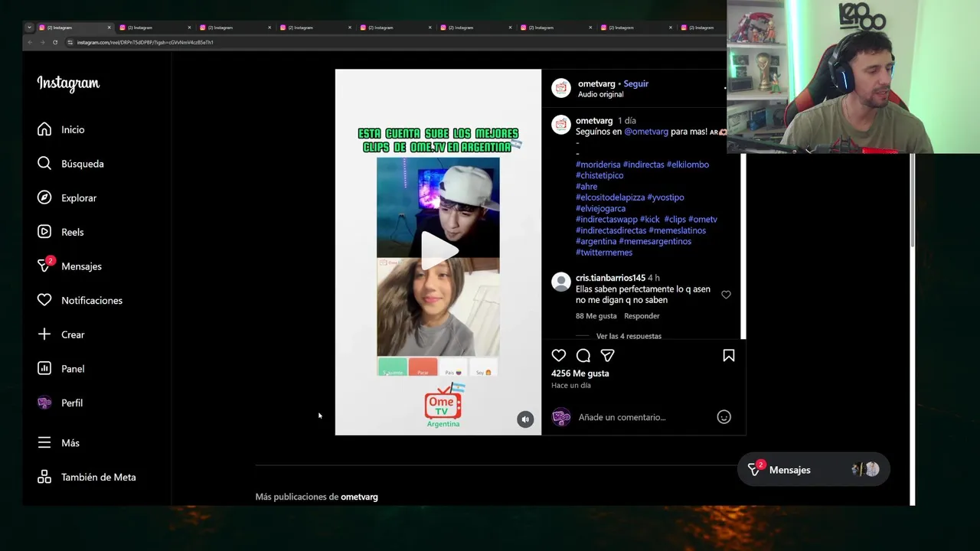Click ometvarg avatar beside the caption

tap(561, 124)
